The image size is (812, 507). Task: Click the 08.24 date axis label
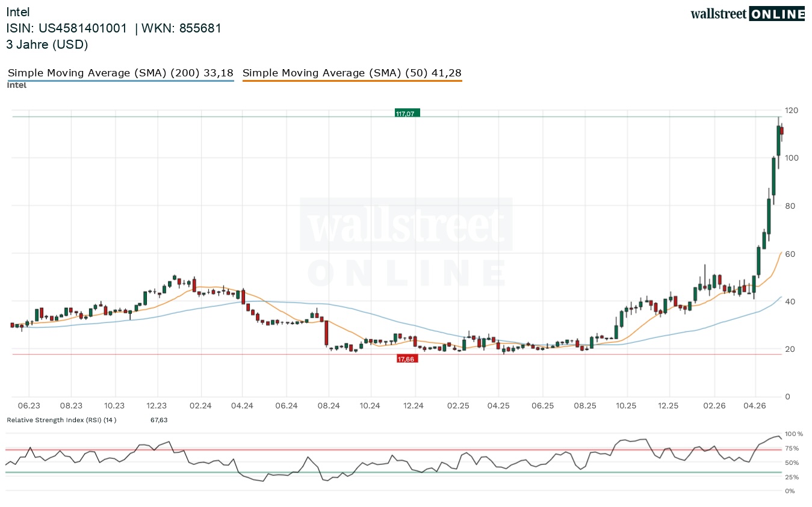point(329,406)
